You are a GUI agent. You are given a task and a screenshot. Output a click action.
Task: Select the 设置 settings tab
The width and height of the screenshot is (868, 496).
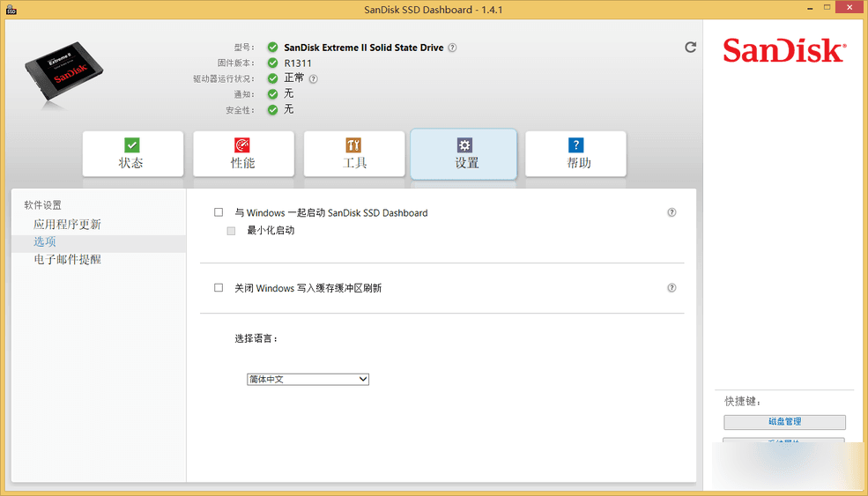[x=464, y=154]
